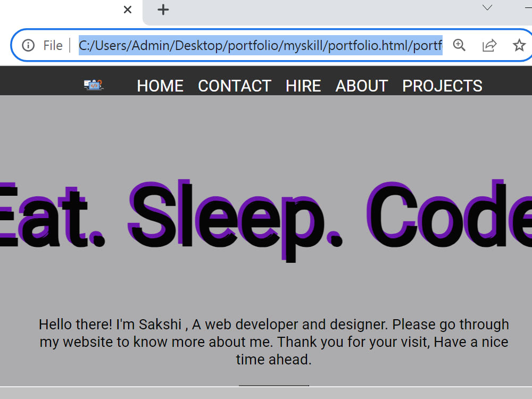
Task: Click the portfolio site logo
Action: (94, 85)
